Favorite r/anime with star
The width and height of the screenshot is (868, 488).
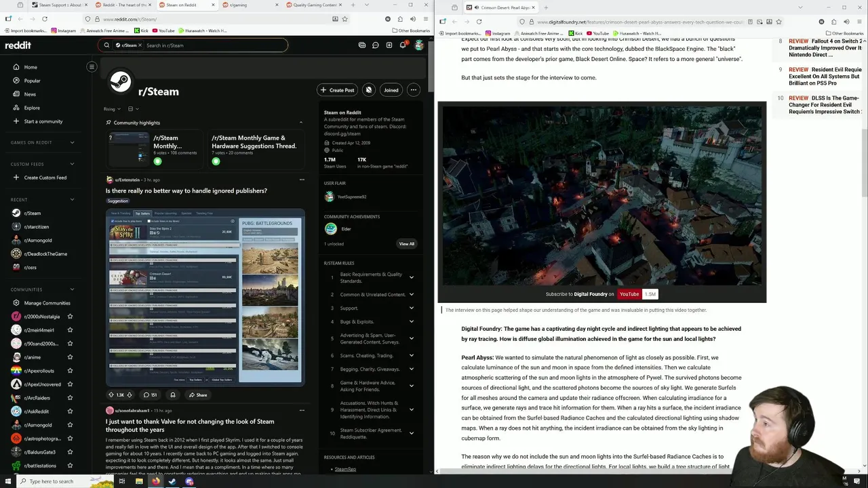click(70, 357)
